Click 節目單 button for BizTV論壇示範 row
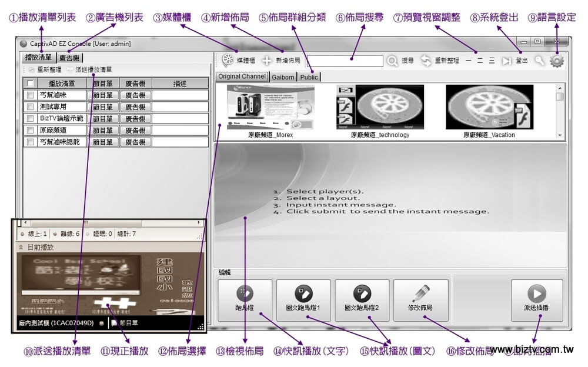This screenshot has height=367, width=588. pyautogui.click(x=102, y=118)
